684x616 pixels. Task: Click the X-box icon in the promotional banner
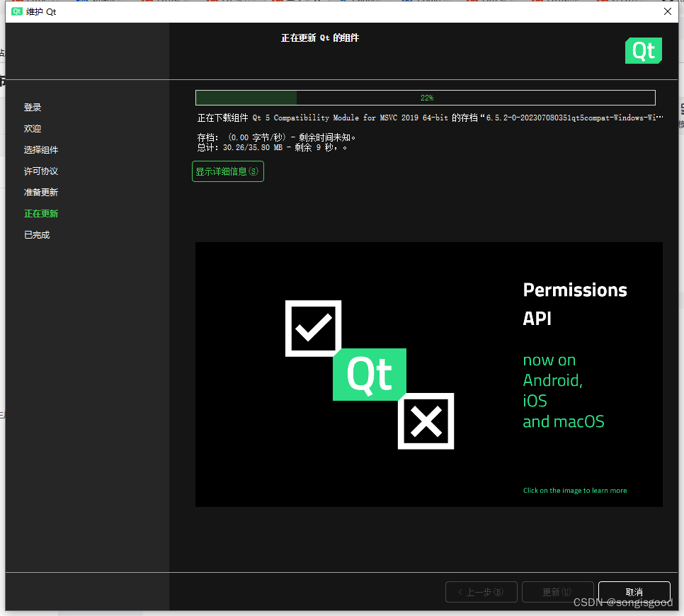[x=425, y=421]
